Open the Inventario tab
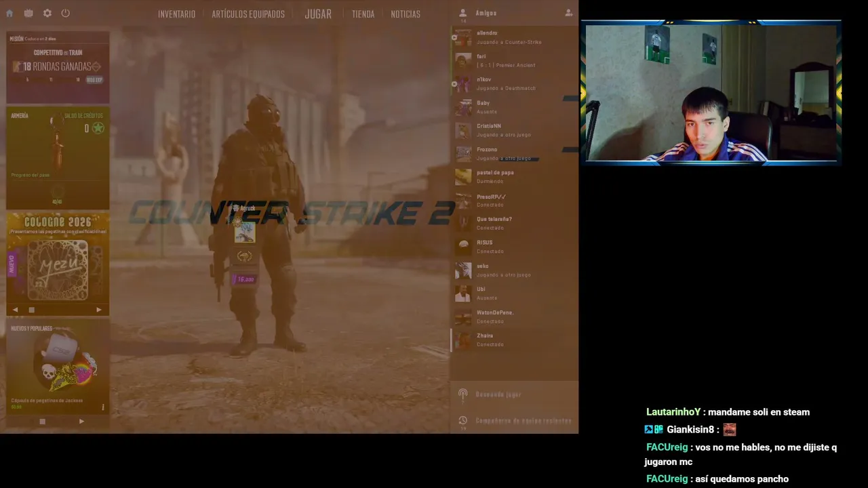Screen dimensions: 868x488 176,14
